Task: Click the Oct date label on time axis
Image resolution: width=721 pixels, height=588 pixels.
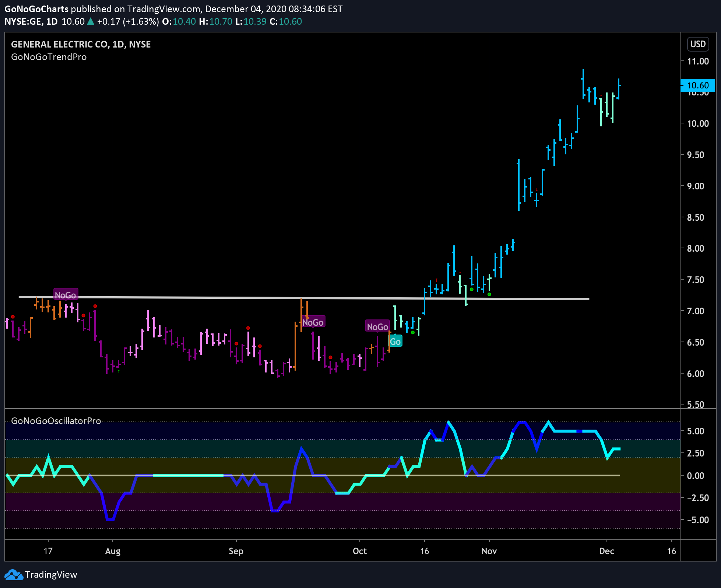Action: point(360,551)
